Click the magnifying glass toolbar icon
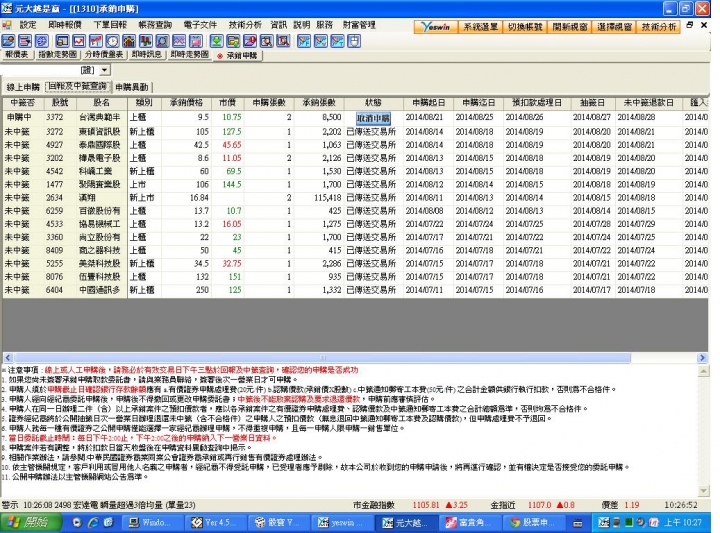This screenshot has height=533, width=720. pyautogui.click(x=162, y=41)
